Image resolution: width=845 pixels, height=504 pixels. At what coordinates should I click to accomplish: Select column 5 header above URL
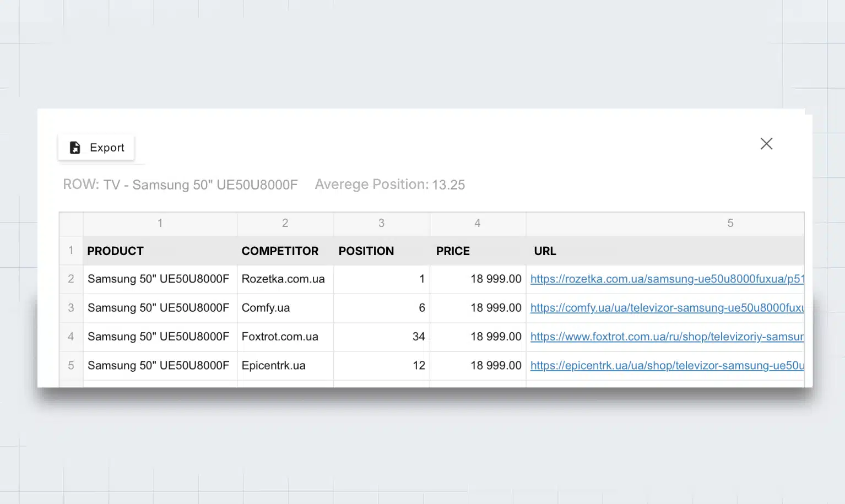730,223
